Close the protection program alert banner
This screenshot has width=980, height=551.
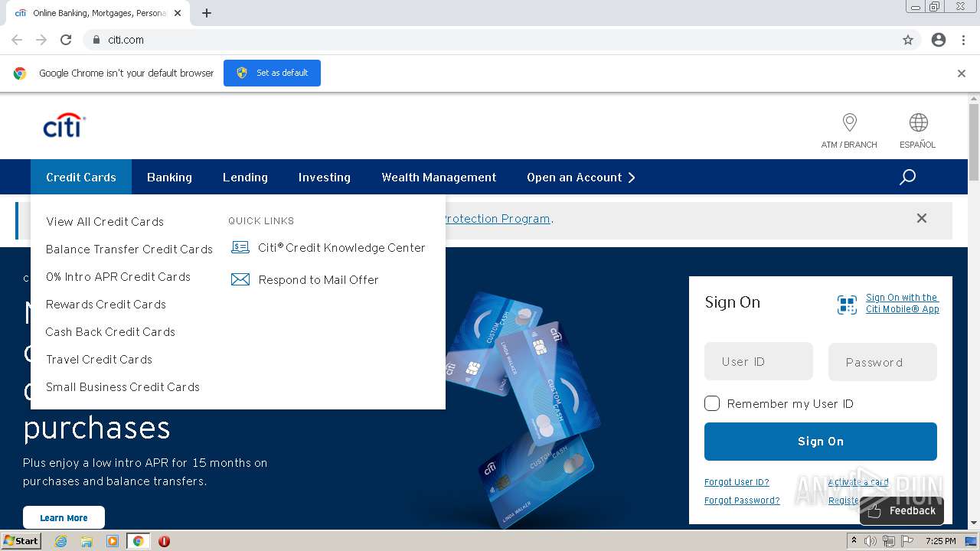tap(922, 218)
